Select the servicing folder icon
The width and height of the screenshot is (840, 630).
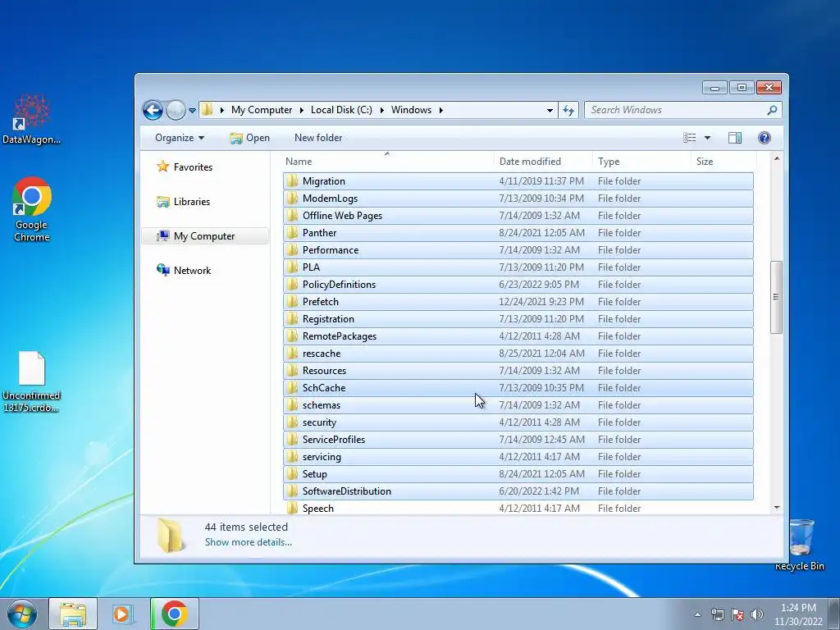[292, 456]
